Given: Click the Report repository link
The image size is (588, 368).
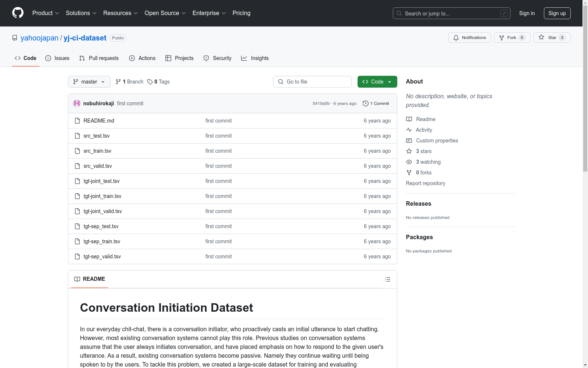Looking at the screenshot, I should [426, 183].
